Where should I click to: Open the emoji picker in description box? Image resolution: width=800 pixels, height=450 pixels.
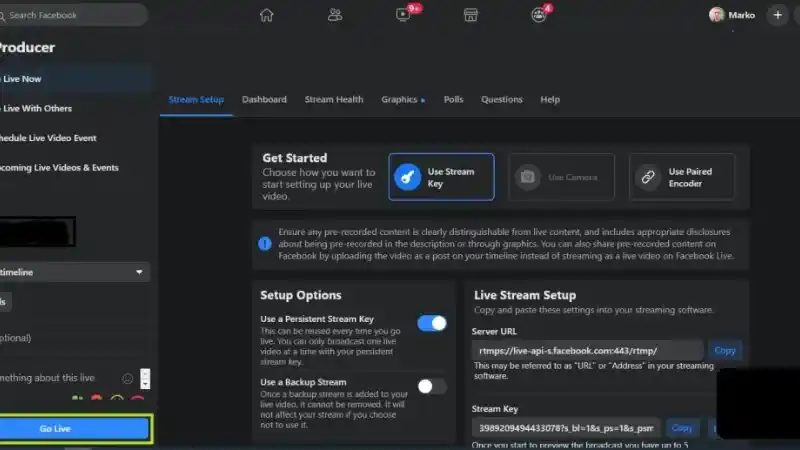(x=128, y=379)
